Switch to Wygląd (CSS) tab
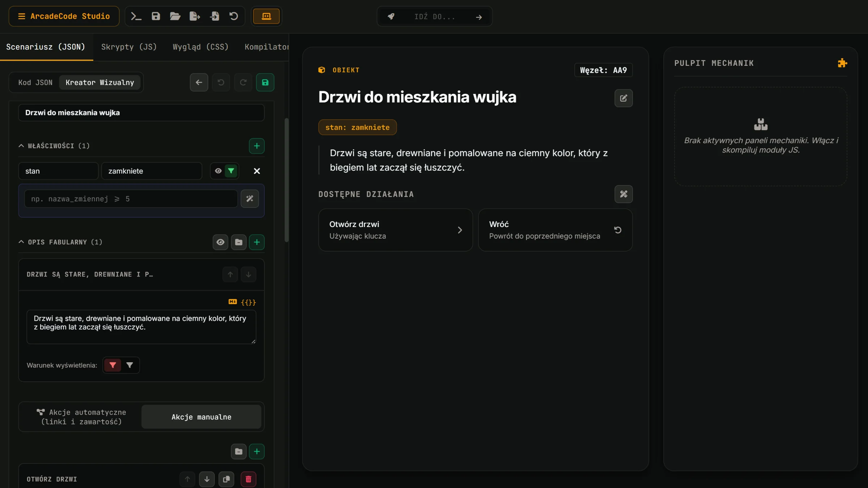This screenshot has width=868, height=488. click(200, 47)
